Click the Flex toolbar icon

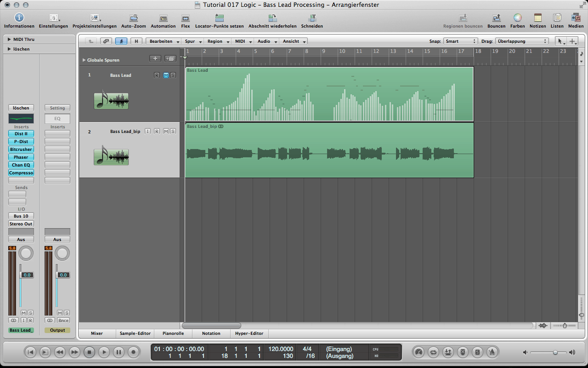tap(186, 18)
